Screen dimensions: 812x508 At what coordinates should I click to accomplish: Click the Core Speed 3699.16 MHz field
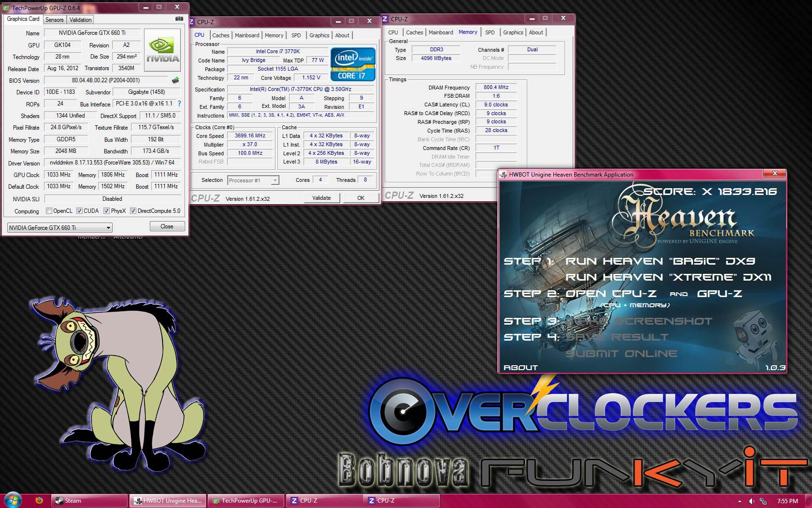[x=250, y=136]
